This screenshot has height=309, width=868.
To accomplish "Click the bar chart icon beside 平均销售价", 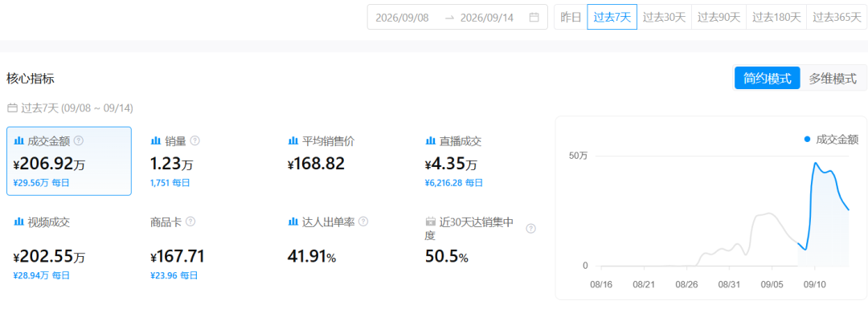I will (293, 141).
